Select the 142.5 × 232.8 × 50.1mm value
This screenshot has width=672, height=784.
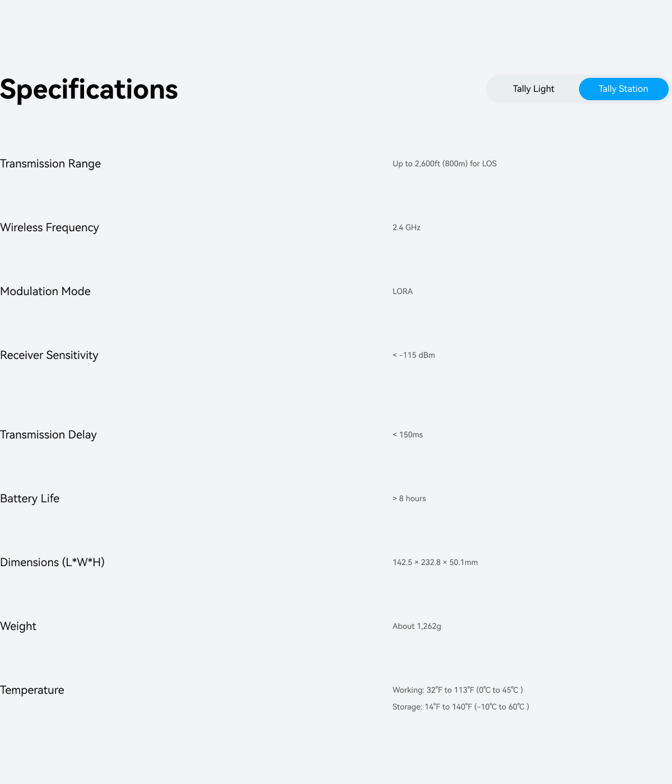435,562
